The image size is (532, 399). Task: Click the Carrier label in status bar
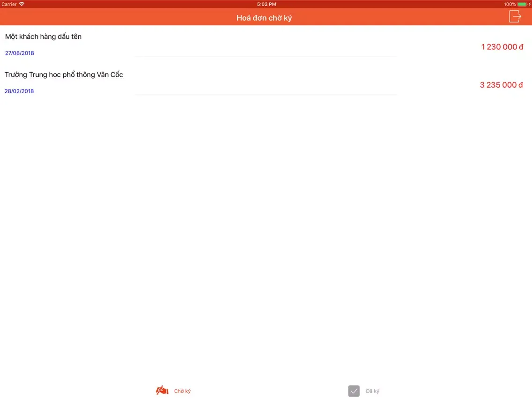click(9, 4)
